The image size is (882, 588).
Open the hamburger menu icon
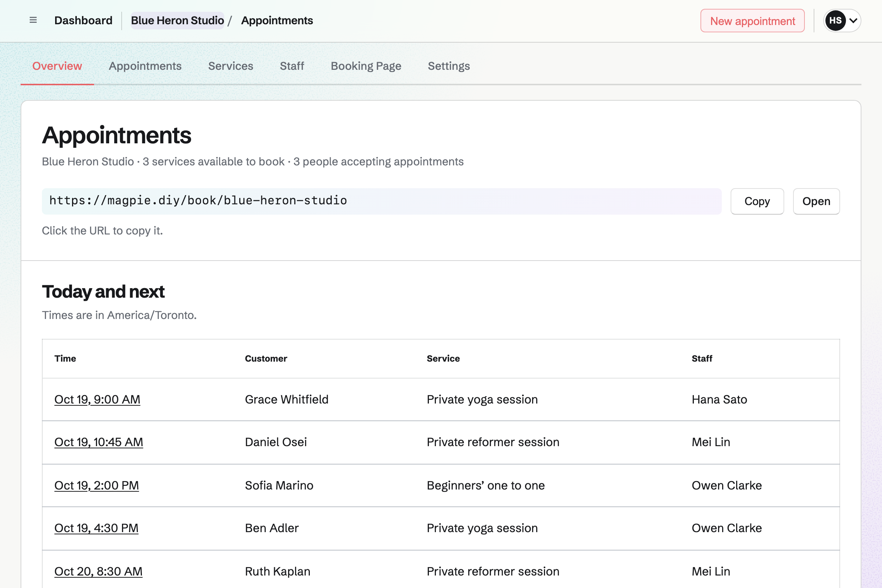click(x=33, y=20)
